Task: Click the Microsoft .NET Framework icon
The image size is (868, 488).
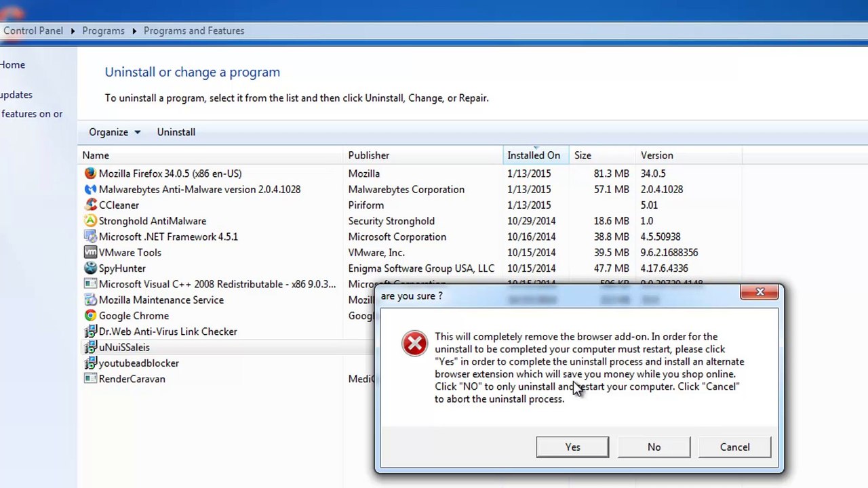Action: [90, 237]
